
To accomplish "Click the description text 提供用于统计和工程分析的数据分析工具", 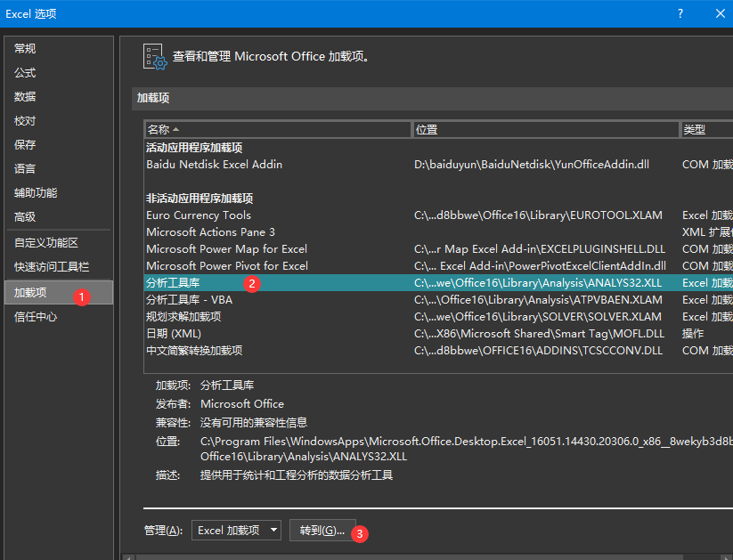I will pyautogui.click(x=297, y=475).
